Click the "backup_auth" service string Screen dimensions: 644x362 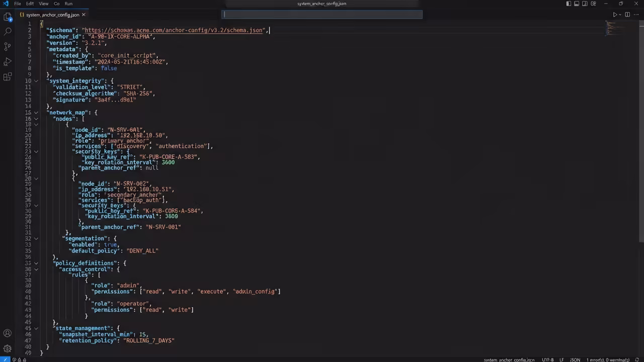(x=141, y=200)
